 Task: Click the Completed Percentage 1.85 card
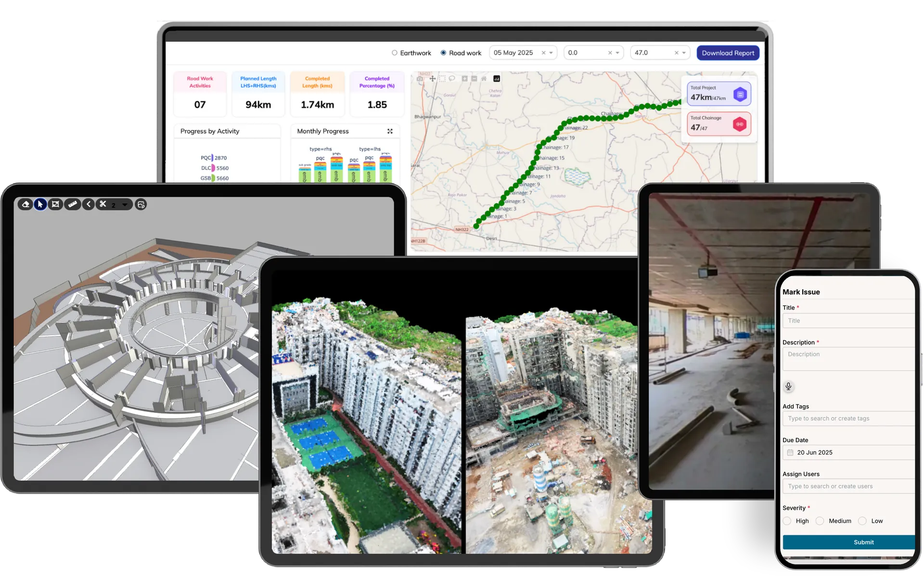click(x=377, y=94)
